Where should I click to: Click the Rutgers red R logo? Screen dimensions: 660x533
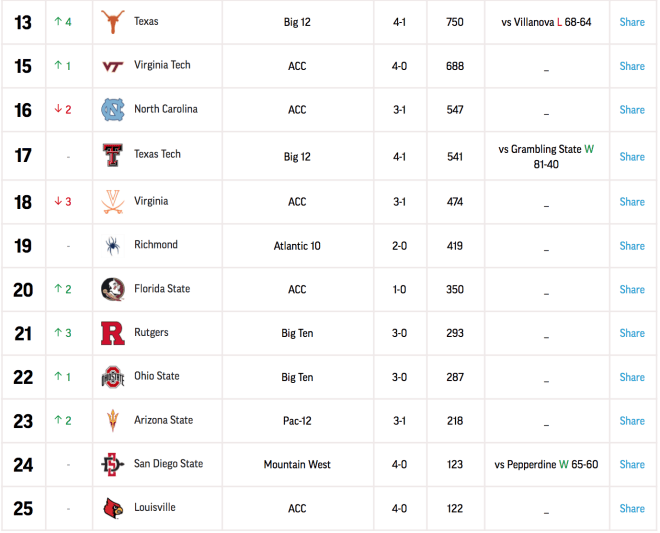point(113,333)
